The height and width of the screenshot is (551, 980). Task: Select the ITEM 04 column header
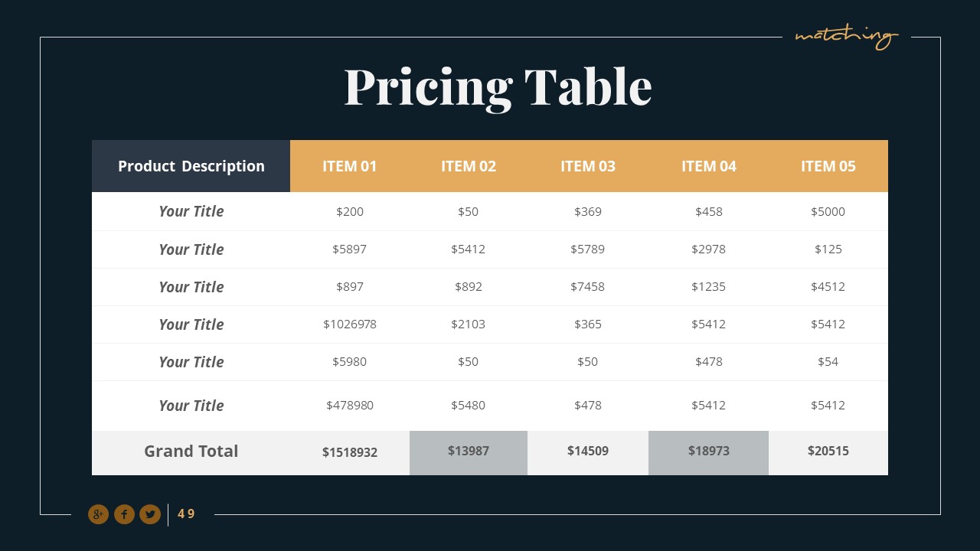pos(709,166)
